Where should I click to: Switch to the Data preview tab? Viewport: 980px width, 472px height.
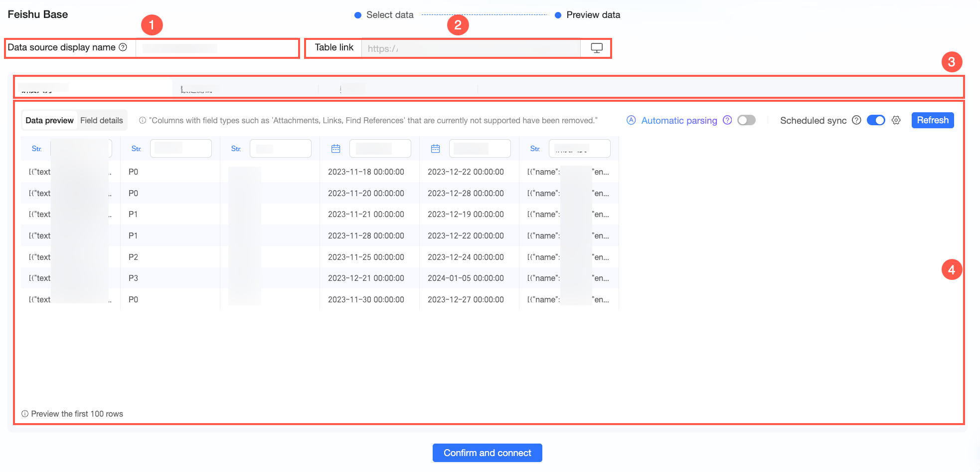tap(49, 120)
